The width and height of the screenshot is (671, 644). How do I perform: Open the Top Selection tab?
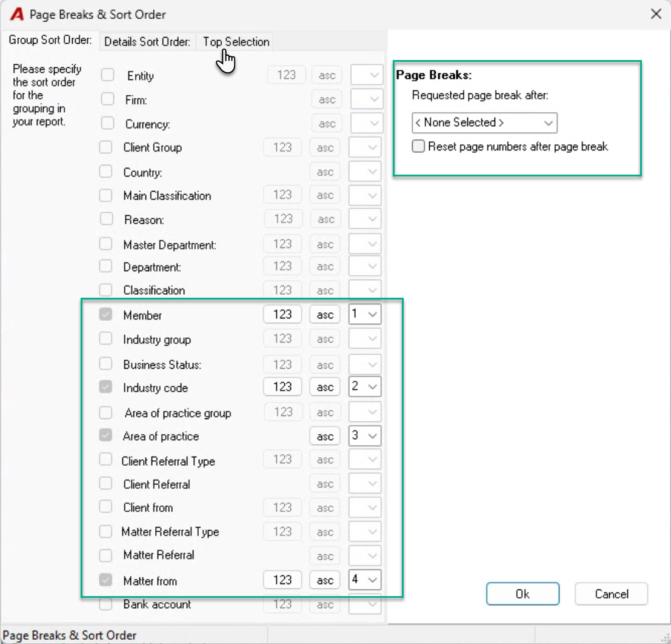(236, 42)
